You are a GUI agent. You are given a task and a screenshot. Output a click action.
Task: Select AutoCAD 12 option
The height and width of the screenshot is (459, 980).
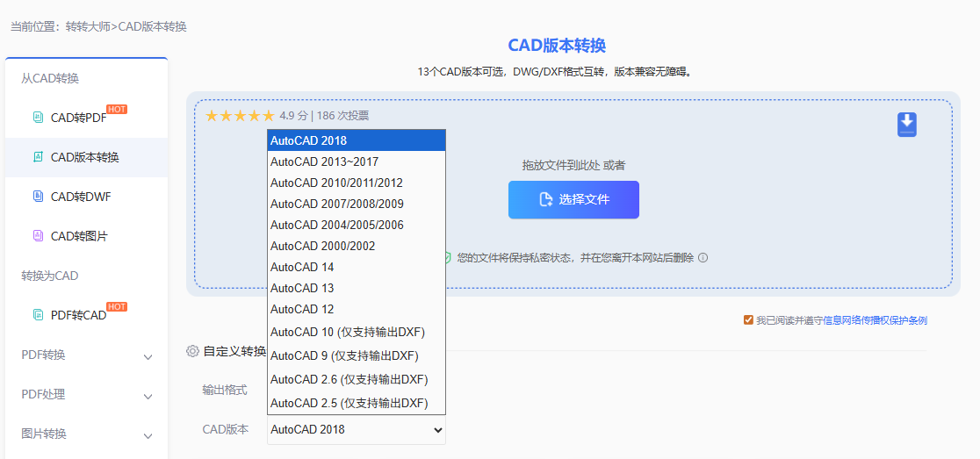point(357,309)
